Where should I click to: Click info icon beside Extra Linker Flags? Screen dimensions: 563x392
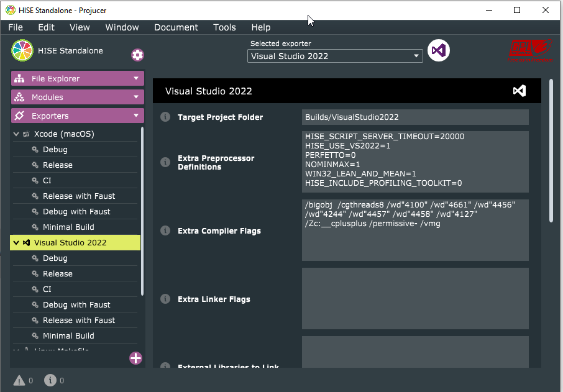165,299
